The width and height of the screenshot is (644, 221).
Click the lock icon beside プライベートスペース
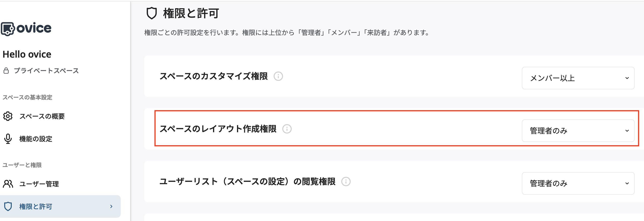(x=6, y=70)
